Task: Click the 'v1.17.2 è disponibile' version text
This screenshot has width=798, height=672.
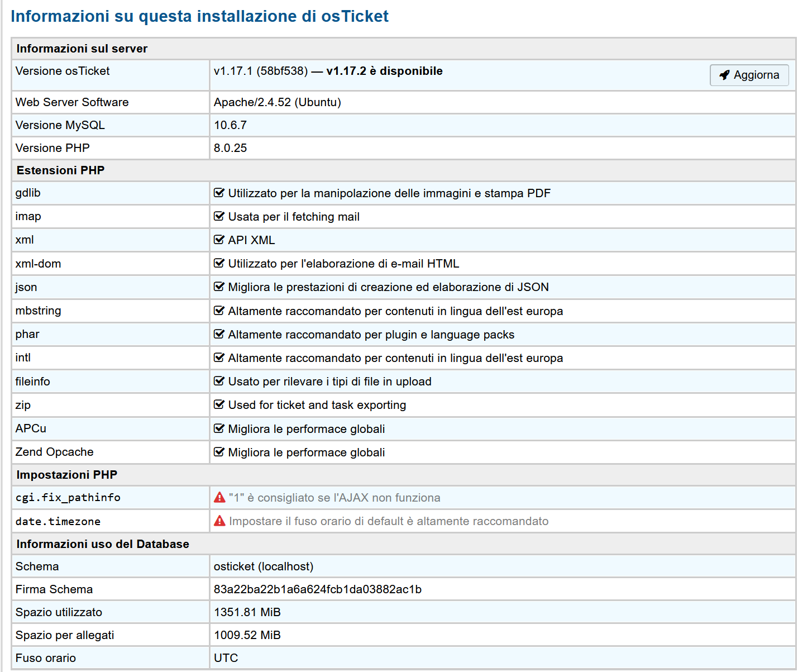Action: click(384, 71)
